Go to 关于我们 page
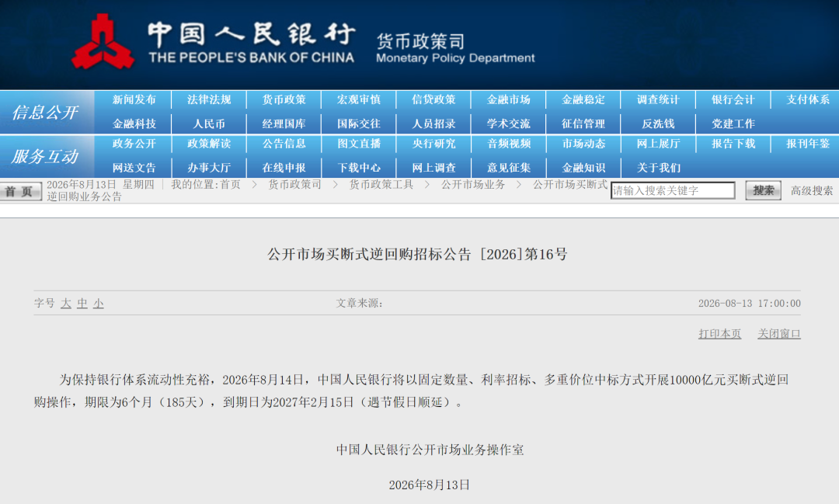This screenshot has width=839, height=504. pos(658,168)
